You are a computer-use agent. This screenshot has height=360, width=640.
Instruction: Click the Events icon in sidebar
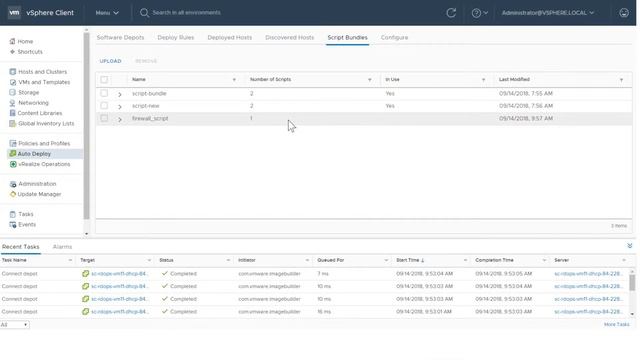pyautogui.click(x=13, y=224)
